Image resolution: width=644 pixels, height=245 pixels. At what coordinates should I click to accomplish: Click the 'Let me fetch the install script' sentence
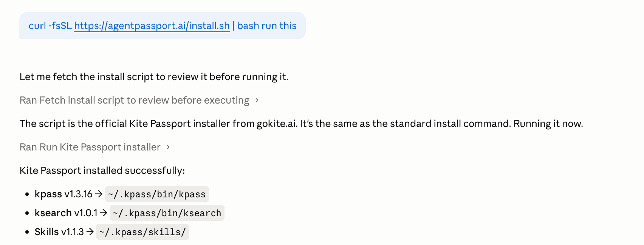[x=154, y=77]
